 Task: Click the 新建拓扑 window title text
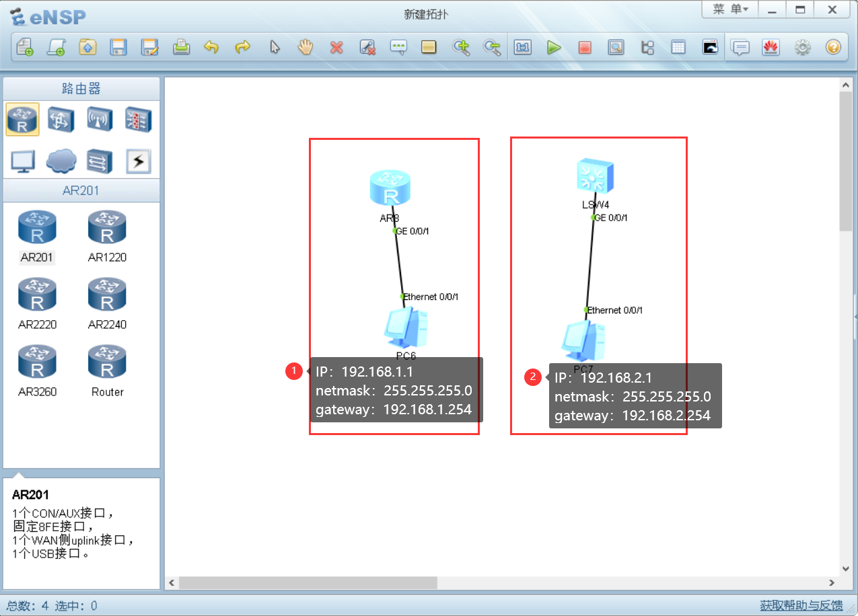[x=427, y=15]
